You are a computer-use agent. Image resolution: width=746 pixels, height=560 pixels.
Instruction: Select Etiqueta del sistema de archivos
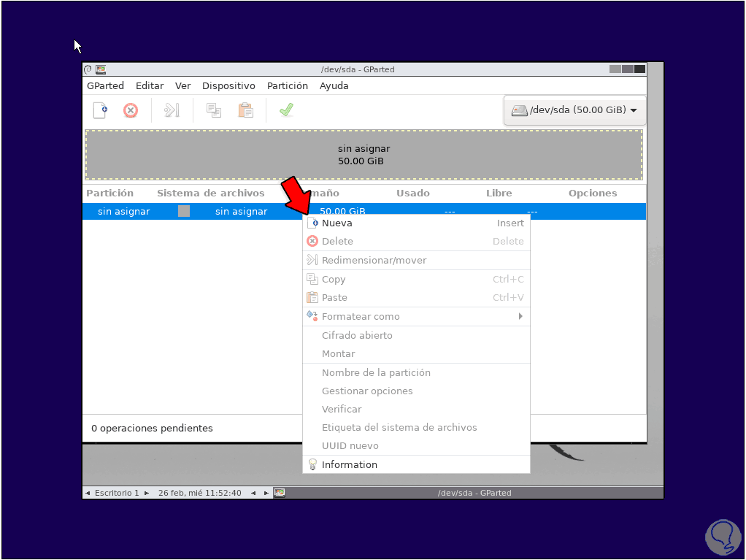point(416,427)
